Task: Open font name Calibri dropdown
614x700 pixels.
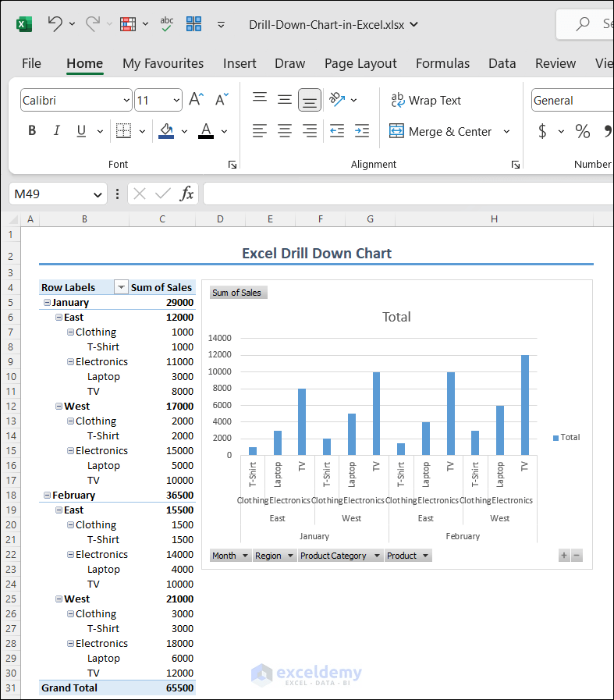Action: pos(126,101)
